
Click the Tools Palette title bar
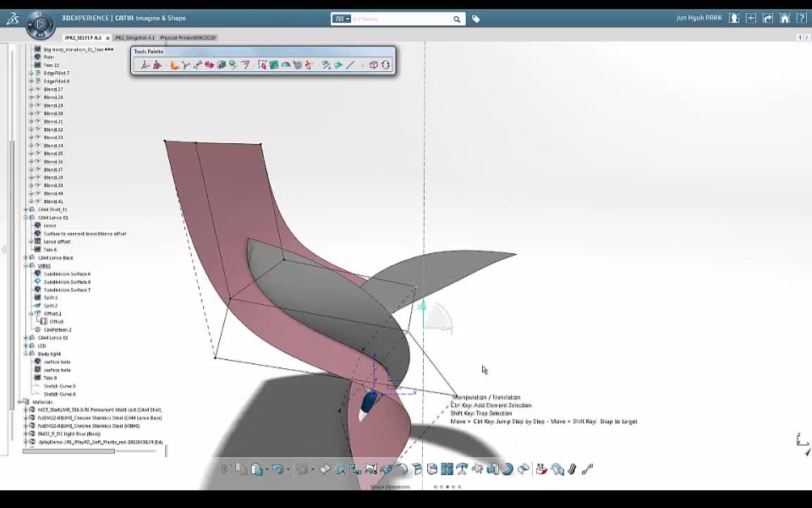[263, 52]
